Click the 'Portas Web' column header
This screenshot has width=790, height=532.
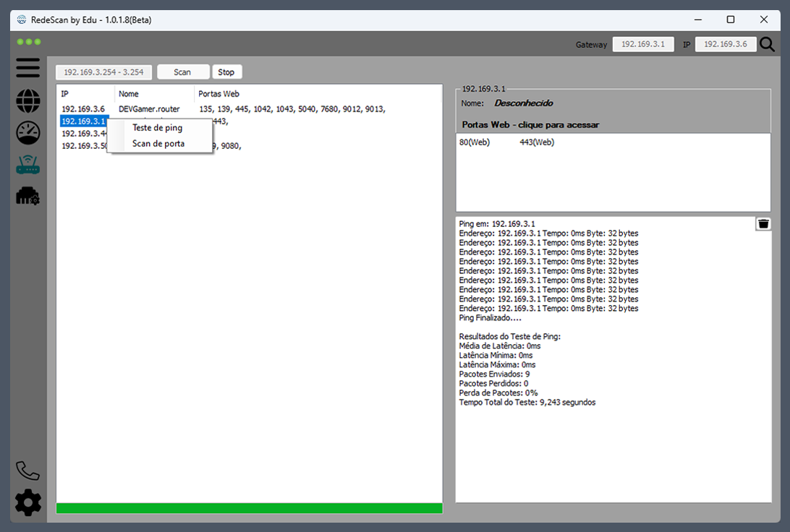(x=218, y=94)
